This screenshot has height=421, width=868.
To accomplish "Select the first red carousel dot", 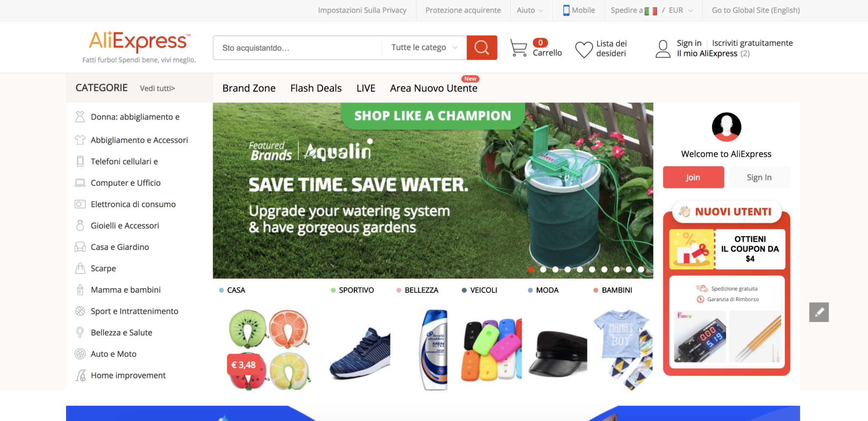I will coord(531,269).
